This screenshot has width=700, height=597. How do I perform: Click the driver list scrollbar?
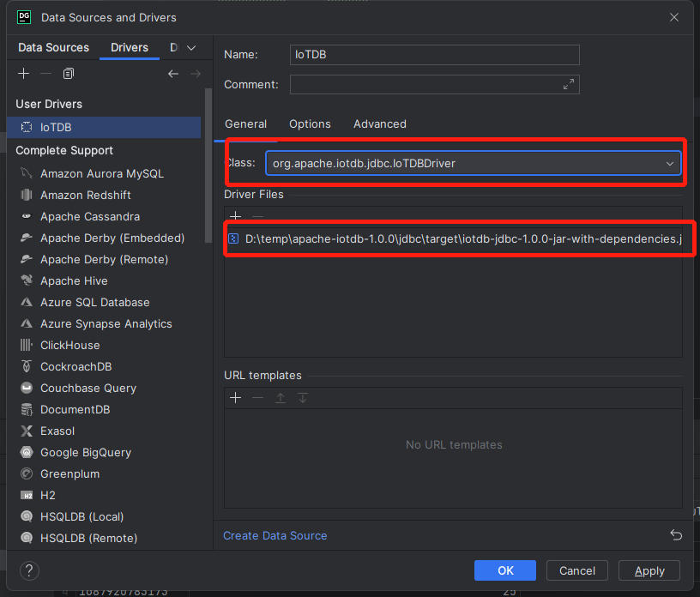[208, 166]
